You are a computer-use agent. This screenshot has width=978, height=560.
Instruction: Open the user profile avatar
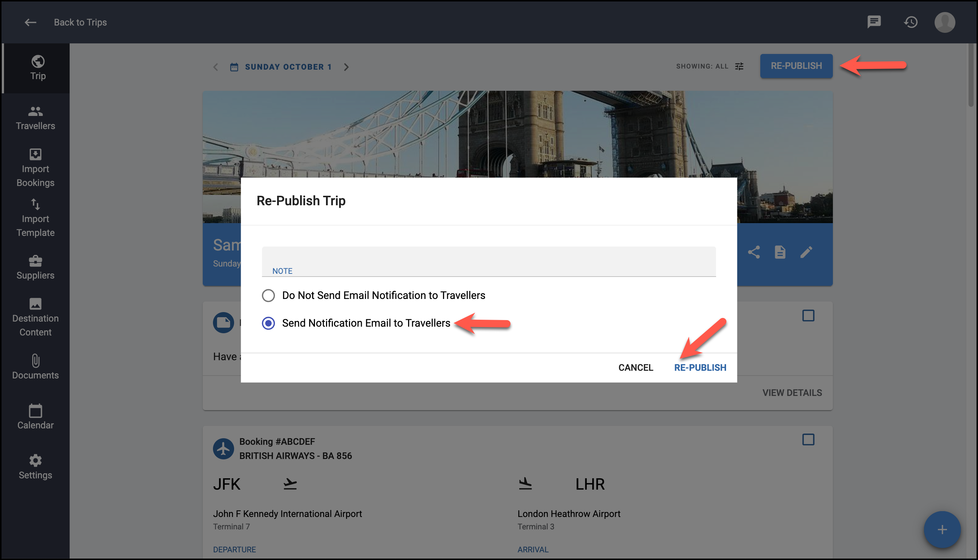944,22
